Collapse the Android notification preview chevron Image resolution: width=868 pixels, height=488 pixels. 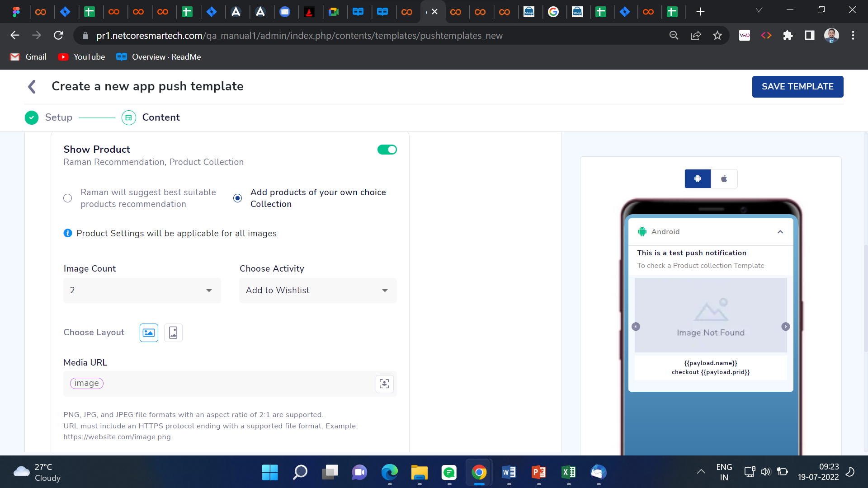point(780,232)
